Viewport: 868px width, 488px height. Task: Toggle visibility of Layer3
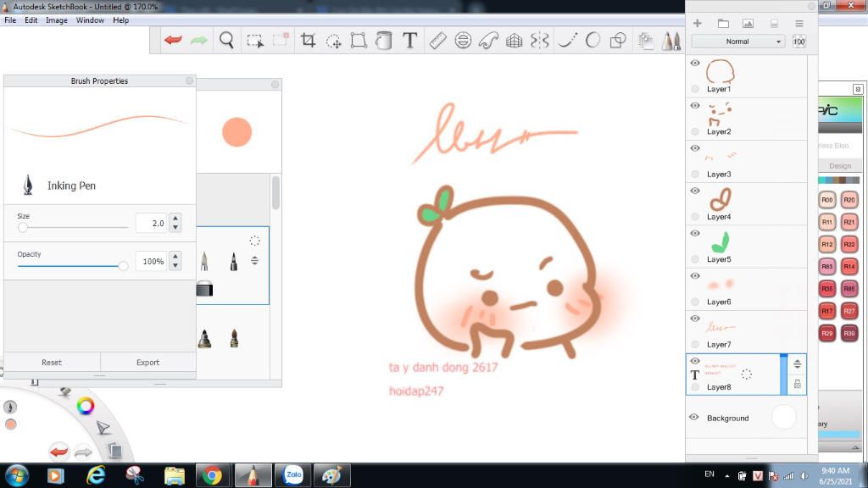[x=695, y=148]
